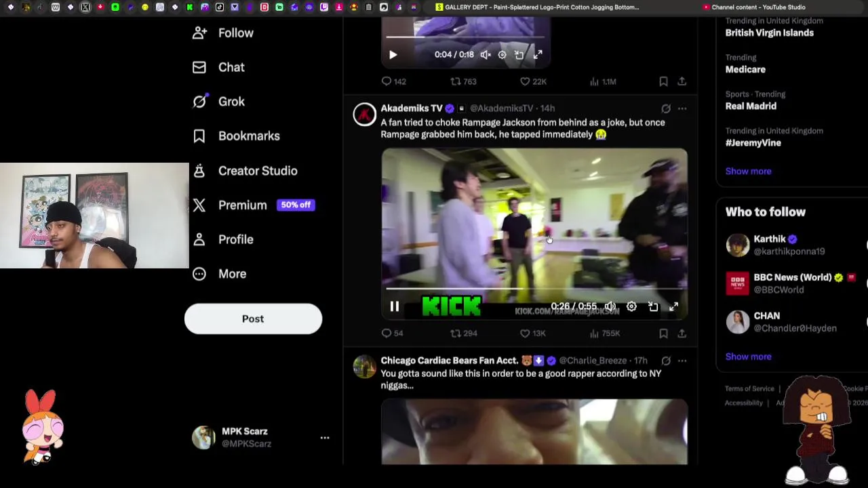Show more Who to follow suggestions
This screenshot has width=868, height=488.
click(x=748, y=357)
